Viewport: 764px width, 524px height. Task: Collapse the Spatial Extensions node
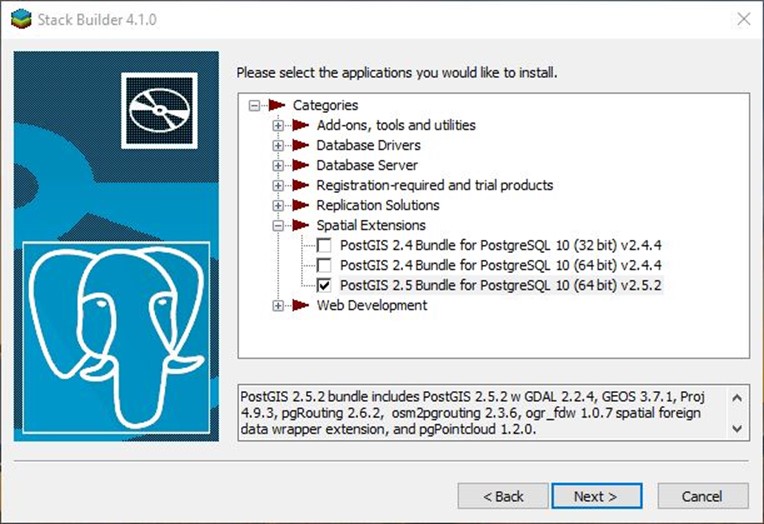pyautogui.click(x=278, y=225)
